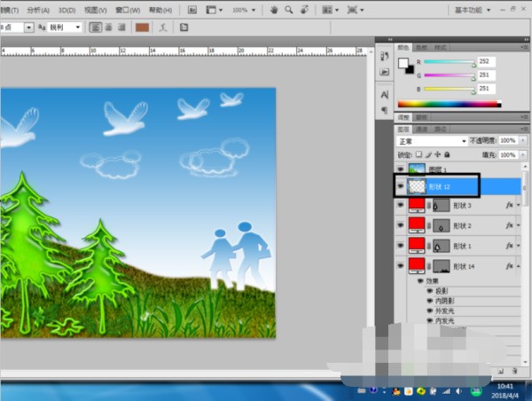This screenshot has width=532, height=401.
Task: Click the delete layer trash icon
Action: (x=513, y=370)
